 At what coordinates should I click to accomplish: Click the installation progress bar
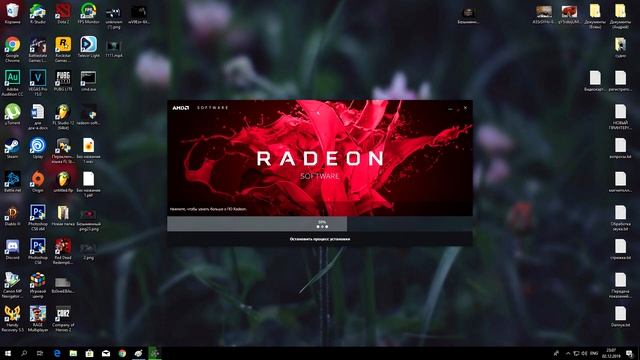[x=320, y=224]
